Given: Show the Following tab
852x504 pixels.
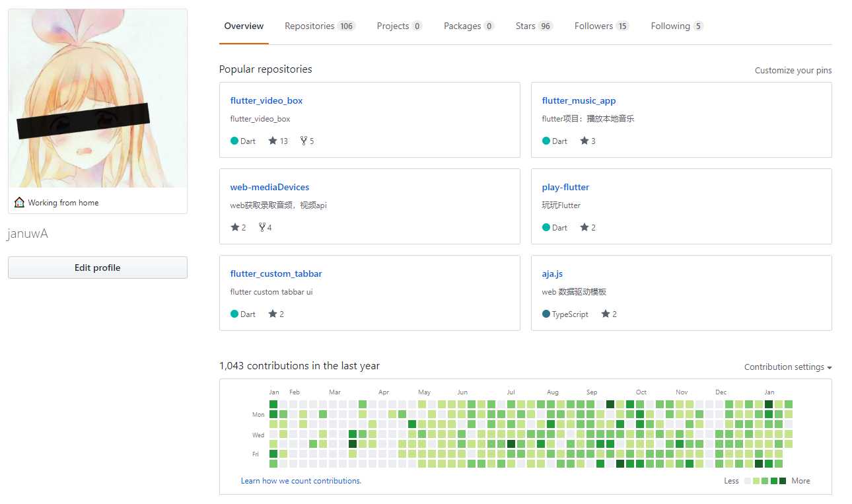Looking at the screenshot, I should 677,26.
